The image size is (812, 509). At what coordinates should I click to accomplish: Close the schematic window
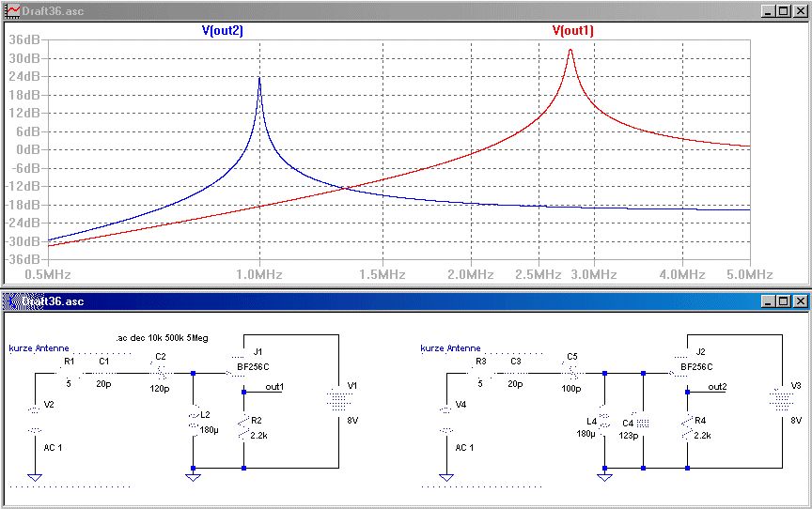(x=800, y=301)
